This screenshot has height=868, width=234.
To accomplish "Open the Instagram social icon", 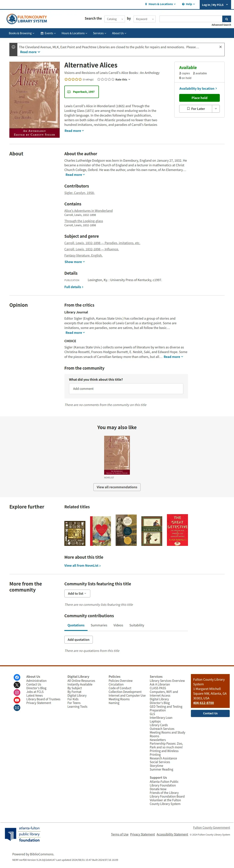I will (x=17, y=693).
